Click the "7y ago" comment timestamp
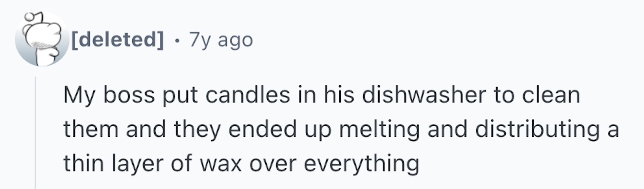644x189 pixels. tap(221, 40)
